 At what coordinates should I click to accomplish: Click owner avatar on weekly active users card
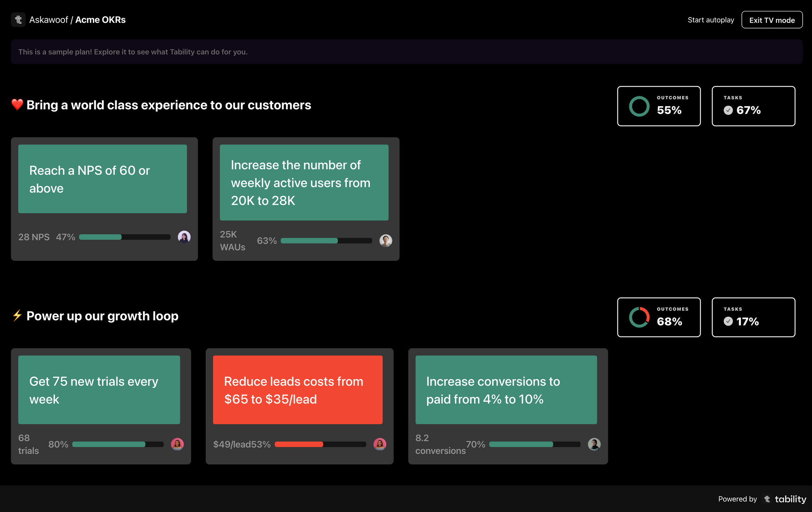(385, 241)
